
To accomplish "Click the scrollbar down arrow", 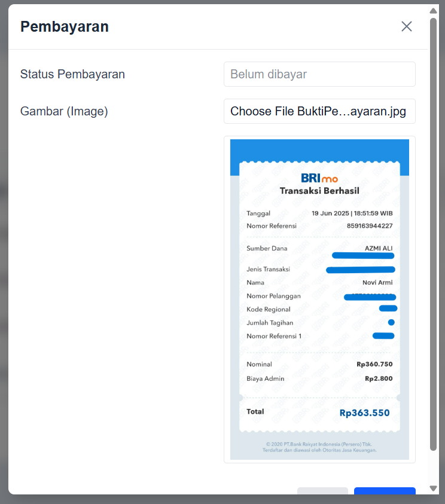I will (x=433, y=488).
